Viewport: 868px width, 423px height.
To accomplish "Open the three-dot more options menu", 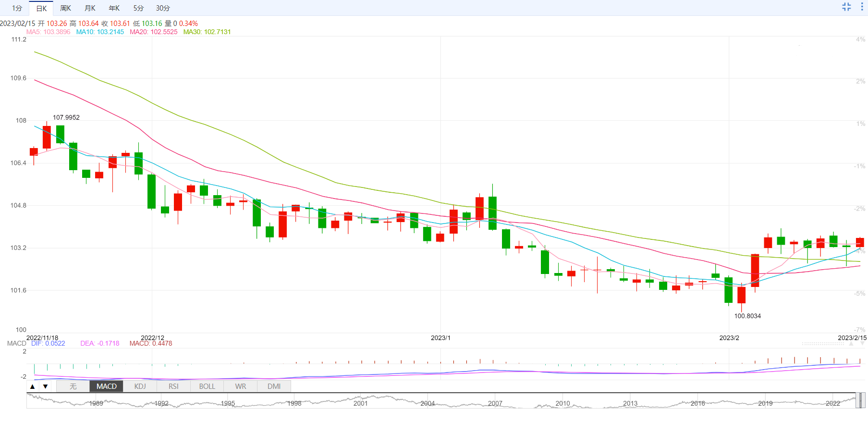I will 862,7.
